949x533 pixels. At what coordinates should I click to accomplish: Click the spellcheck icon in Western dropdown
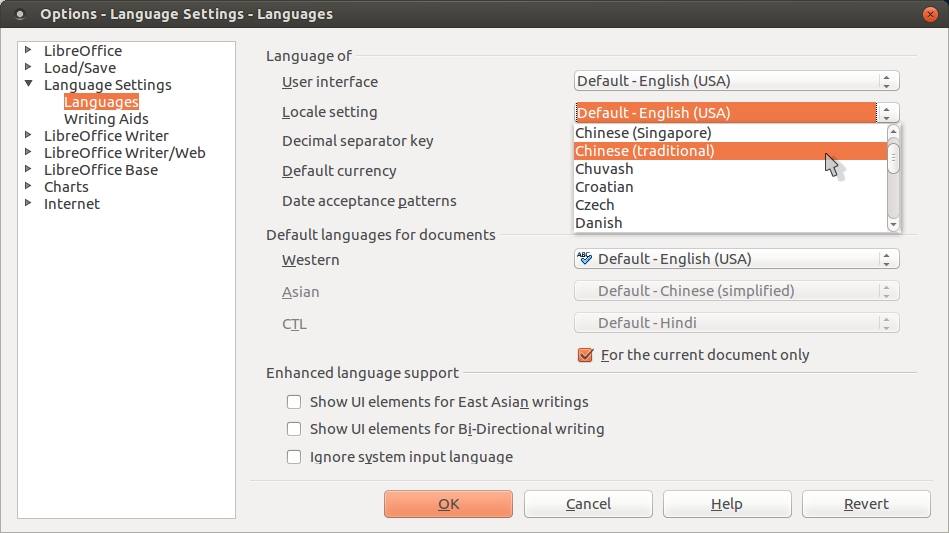click(x=585, y=259)
